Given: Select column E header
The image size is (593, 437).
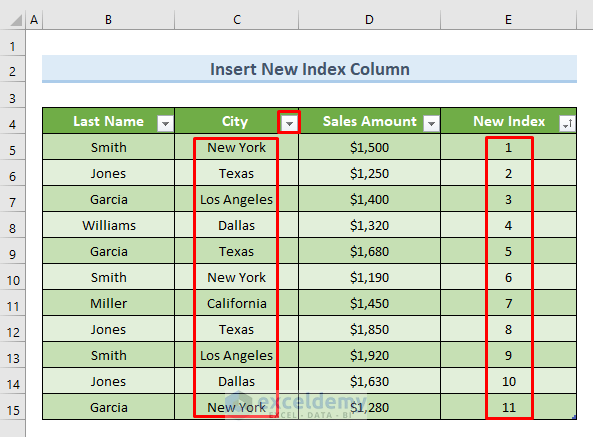Looking at the screenshot, I should pyautogui.click(x=509, y=20).
